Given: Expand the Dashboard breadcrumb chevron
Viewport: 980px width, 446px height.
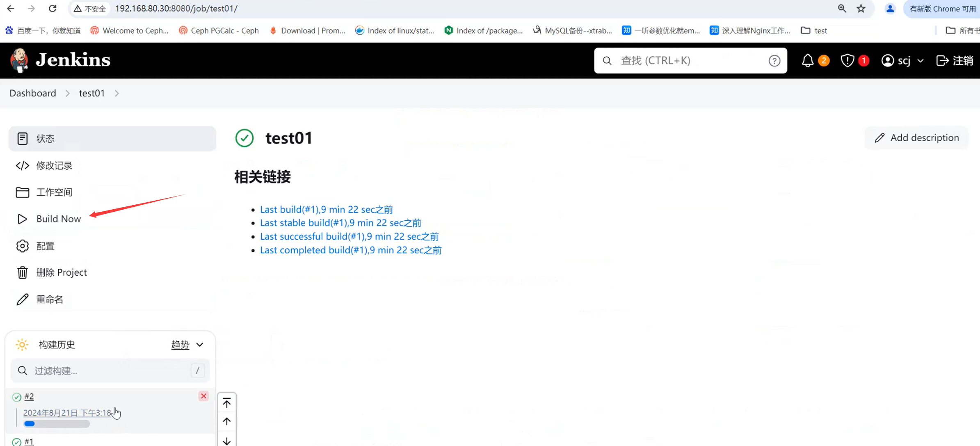Looking at the screenshot, I should coord(68,94).
